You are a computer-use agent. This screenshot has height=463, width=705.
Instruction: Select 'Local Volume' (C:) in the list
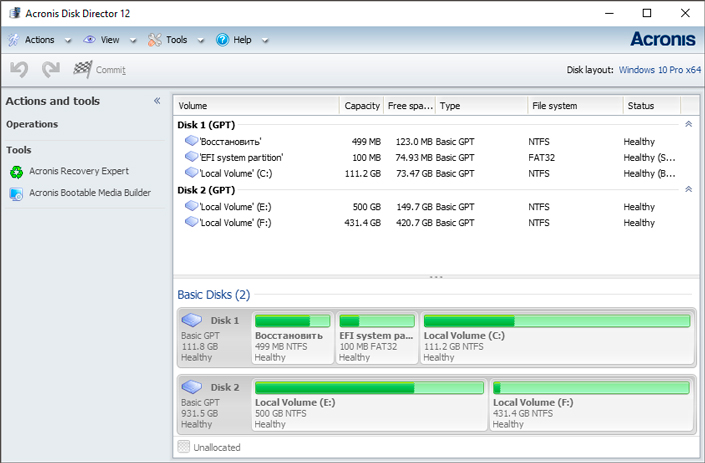tap(236, 174)
